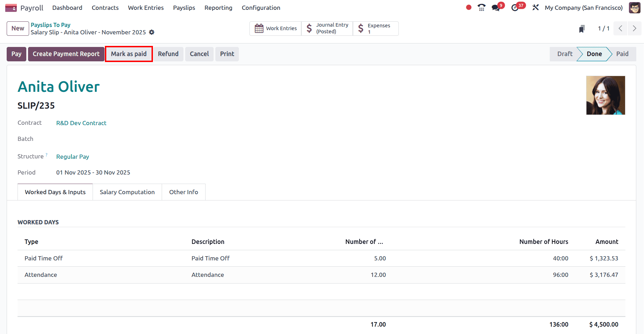The height and width of the screenshot is (334, 644).
Task: Click Anita Oliver's profile photo
Action: coord(605,95)
